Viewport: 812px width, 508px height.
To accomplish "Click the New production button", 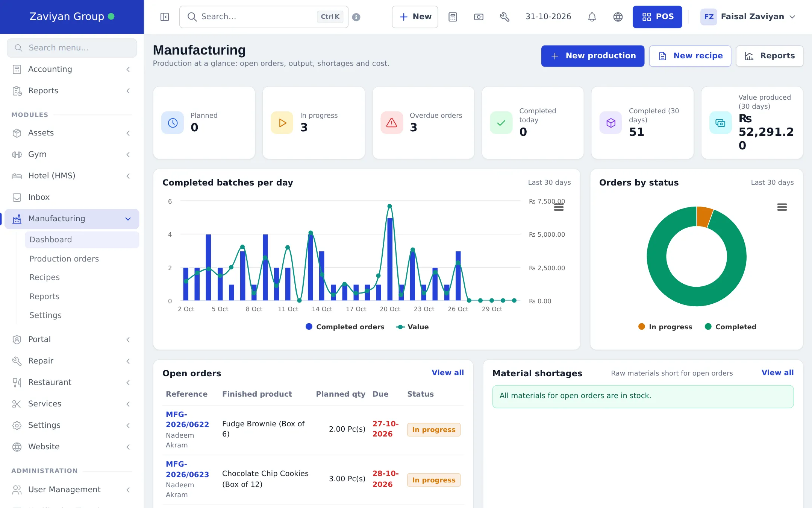I will pyautogui.click(x=592, y=56).
